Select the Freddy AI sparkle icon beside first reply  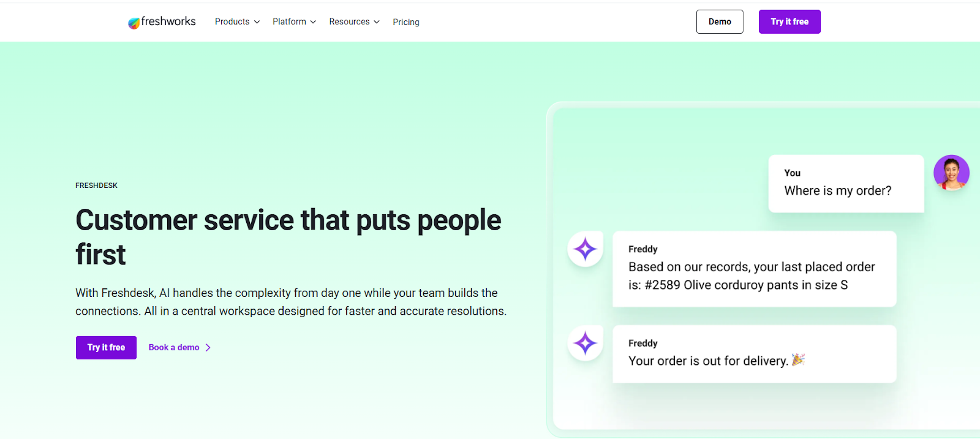pos(584,249)
